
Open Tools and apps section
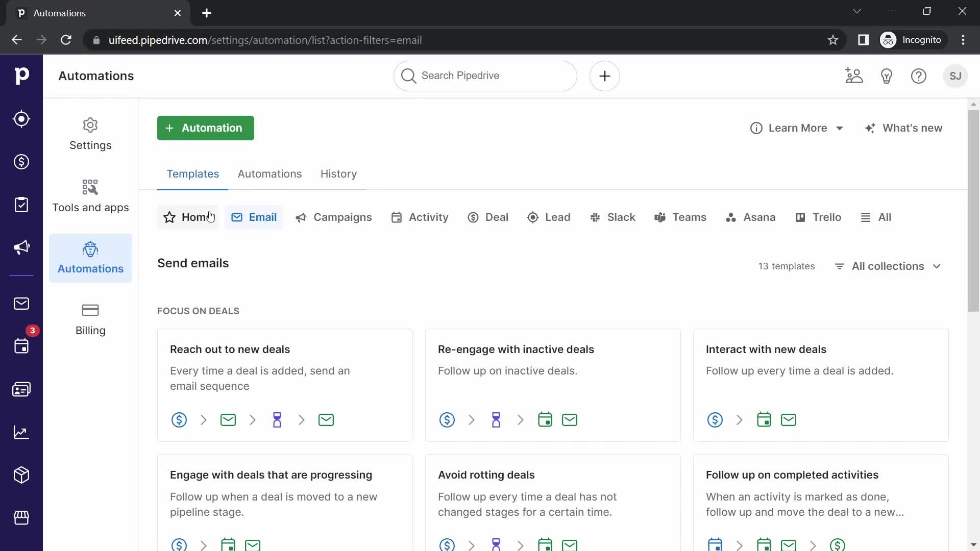pos(90,196)
